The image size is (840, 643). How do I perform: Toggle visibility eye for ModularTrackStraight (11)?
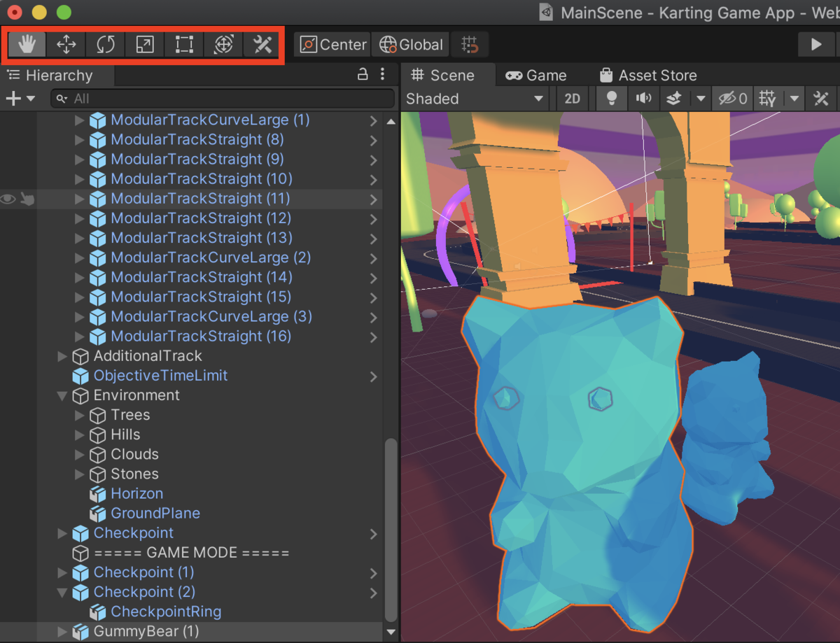pos(8,199)
